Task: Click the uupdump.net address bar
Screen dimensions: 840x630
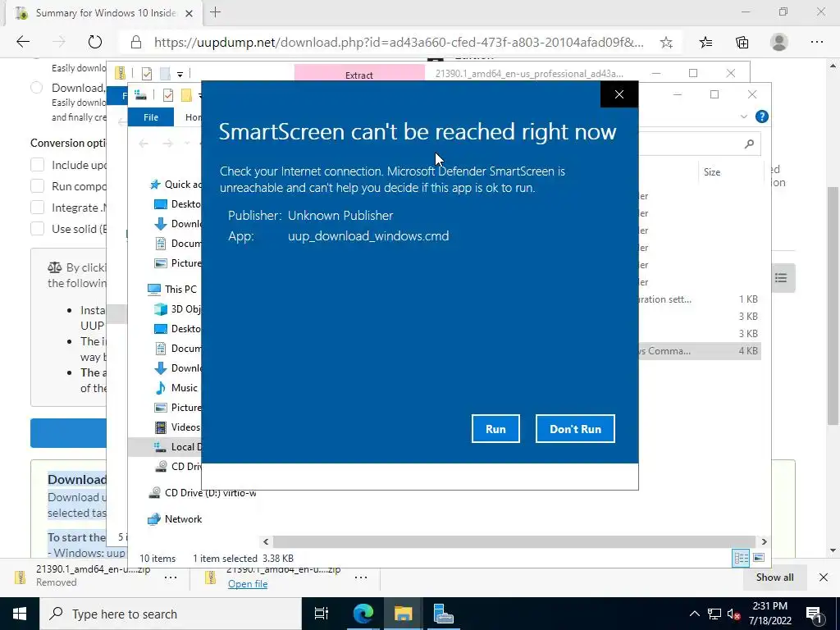Action: (x=399, y=43)
